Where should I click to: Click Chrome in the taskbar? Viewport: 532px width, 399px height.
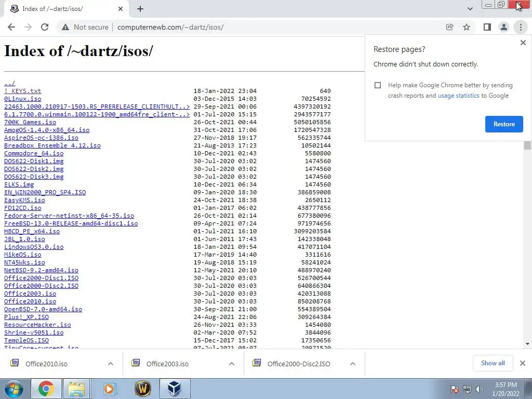[x=46, y=389]
